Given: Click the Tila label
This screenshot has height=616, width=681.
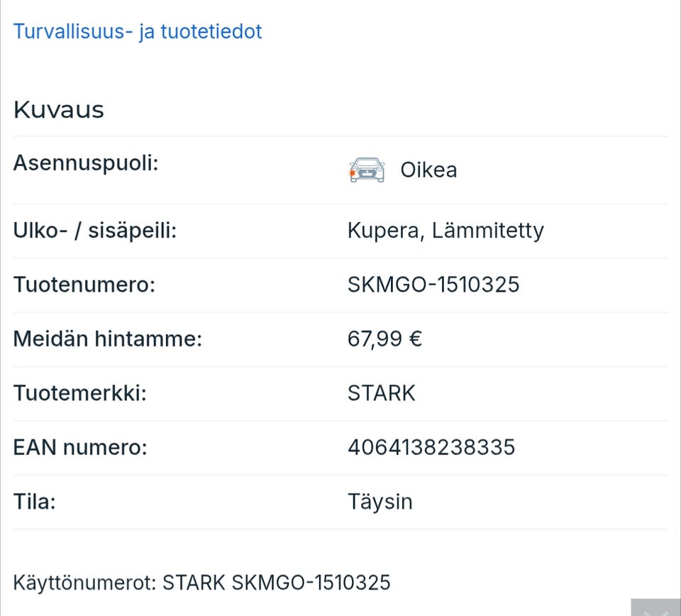Looking at the screenshot, I should (35, 502).
